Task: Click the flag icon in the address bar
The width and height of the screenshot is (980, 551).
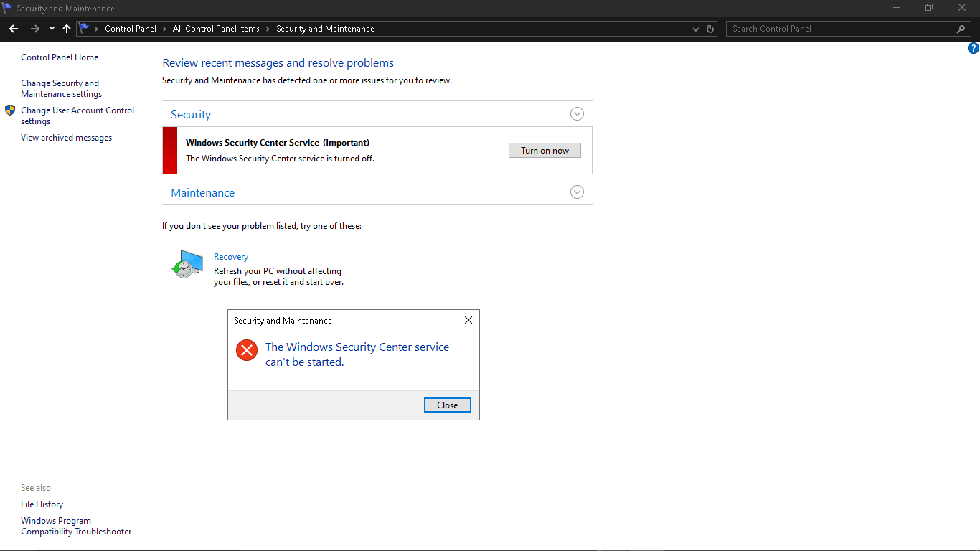Action: point(85,29)
